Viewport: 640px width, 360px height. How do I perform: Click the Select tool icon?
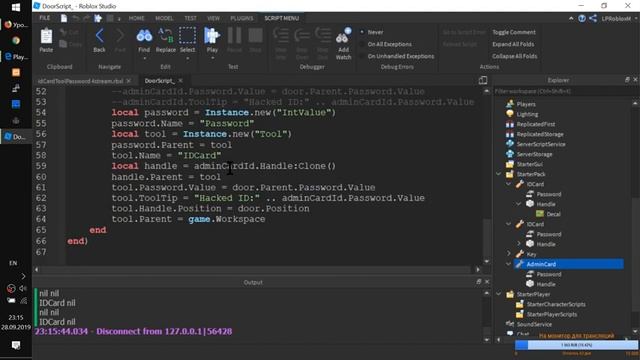tap(187, 36)
